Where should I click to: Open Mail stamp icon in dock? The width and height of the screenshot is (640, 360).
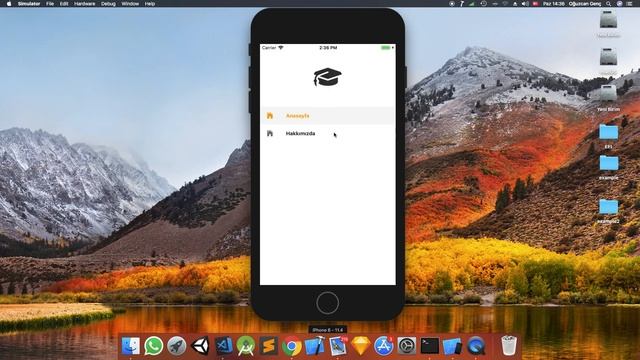(338, 346)
